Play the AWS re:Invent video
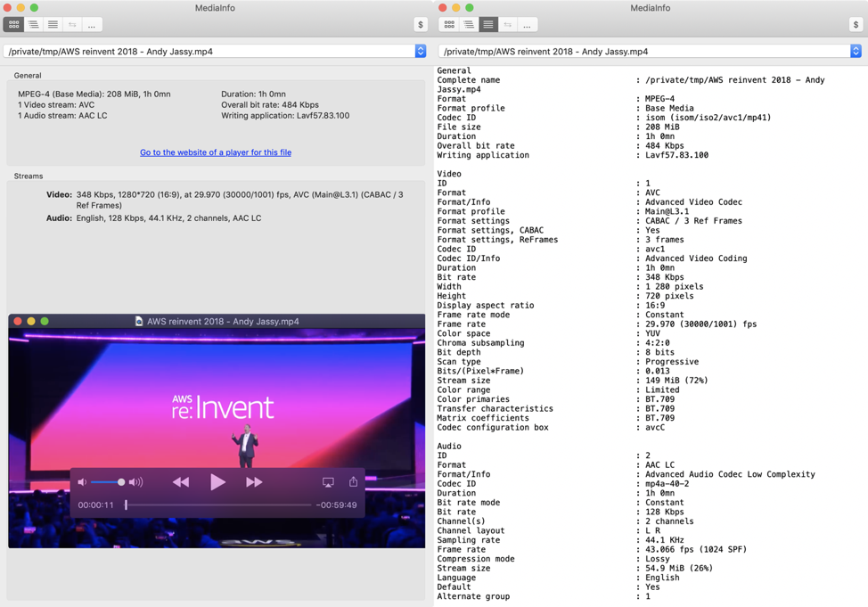Screen dimensions: 868x607 tap(217, 481)
